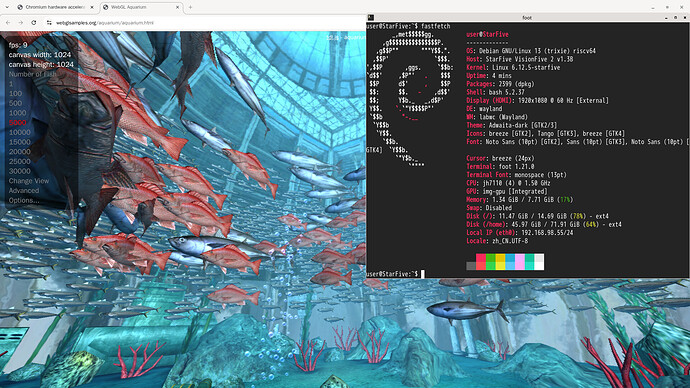Select the highlighted 5000 fish option
This screenshot has height=388, width=690.
point(18,122)
